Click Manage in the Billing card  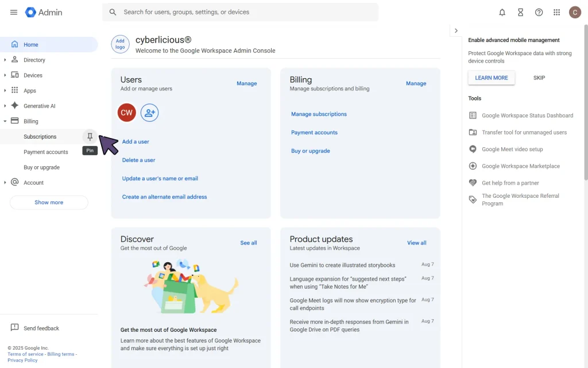(416, 83)
